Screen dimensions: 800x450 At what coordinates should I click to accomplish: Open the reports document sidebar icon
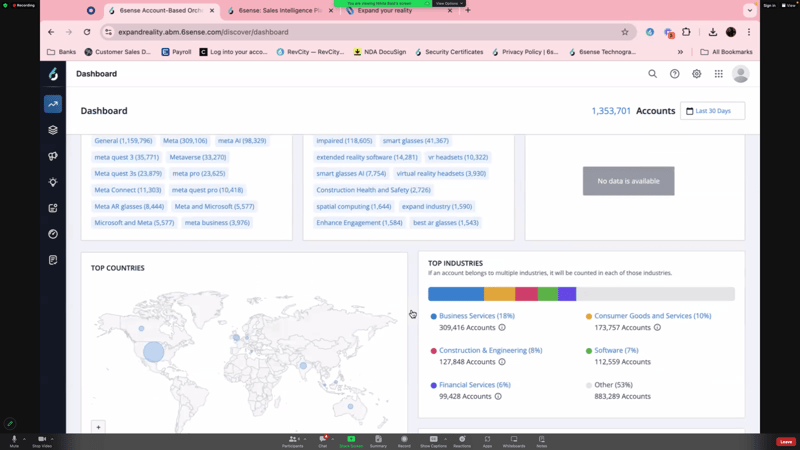tap(53, 260)
